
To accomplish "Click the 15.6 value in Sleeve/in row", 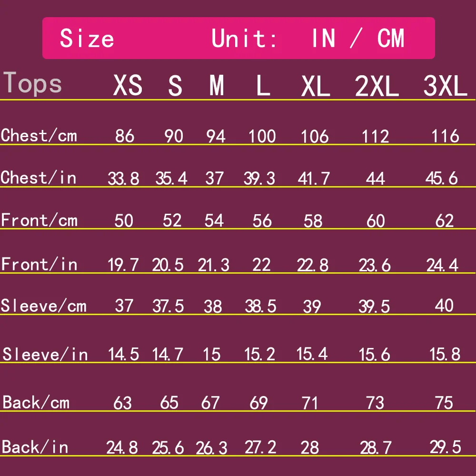I will click(375, 355).
